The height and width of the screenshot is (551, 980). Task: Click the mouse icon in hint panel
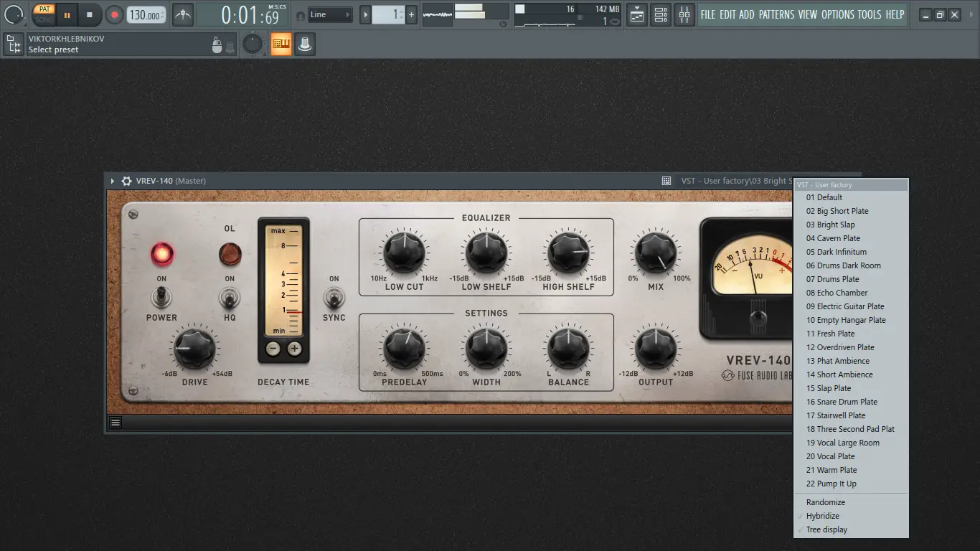pos(217,46)
